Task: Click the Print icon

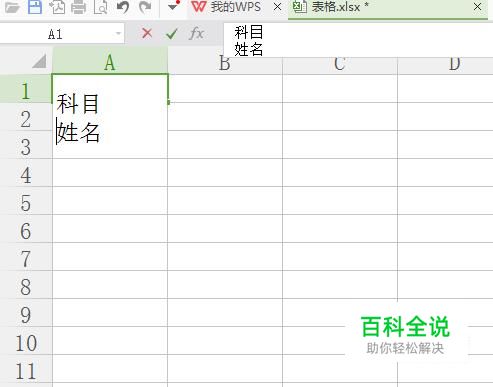Action: click(x=79, y=7)
